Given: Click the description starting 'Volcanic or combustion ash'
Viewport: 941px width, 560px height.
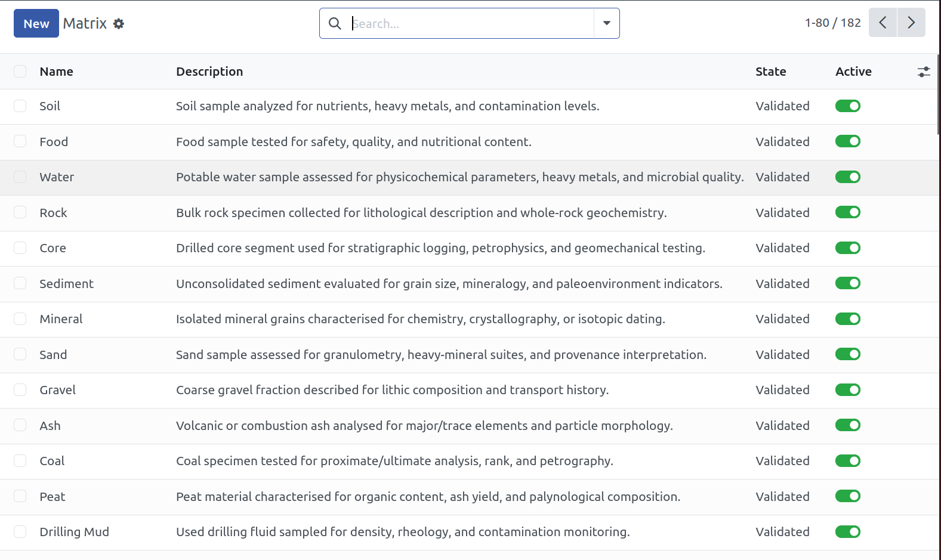Looking at the screenshot, I should [x=424, y=426].
